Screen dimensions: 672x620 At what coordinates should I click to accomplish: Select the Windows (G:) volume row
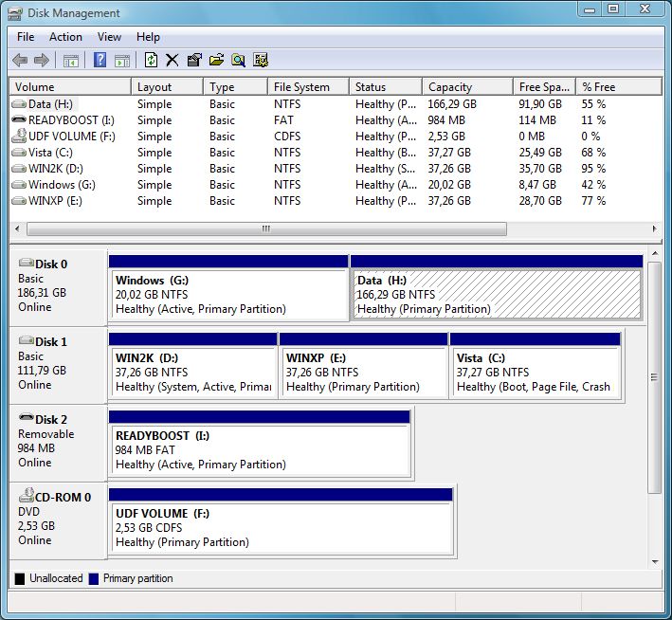coord(336,185)
